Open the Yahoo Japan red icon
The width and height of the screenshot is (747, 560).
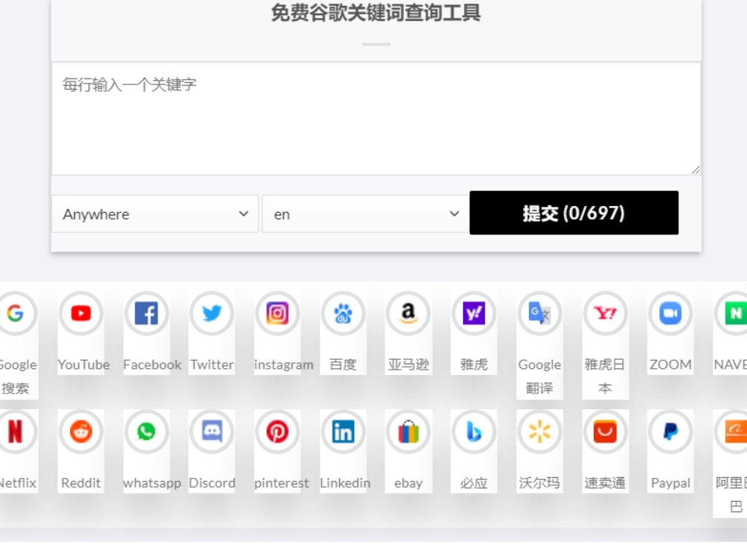605,314
